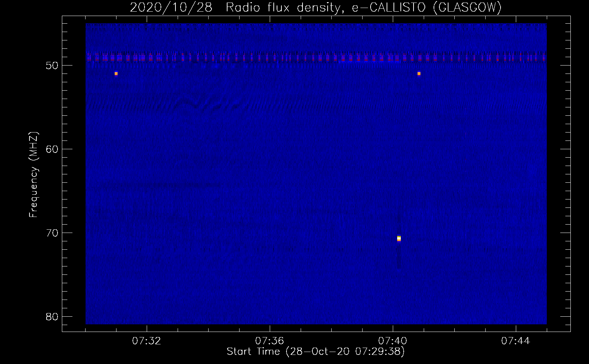Click the 07:40 time axis label

(x=392, y=341)
